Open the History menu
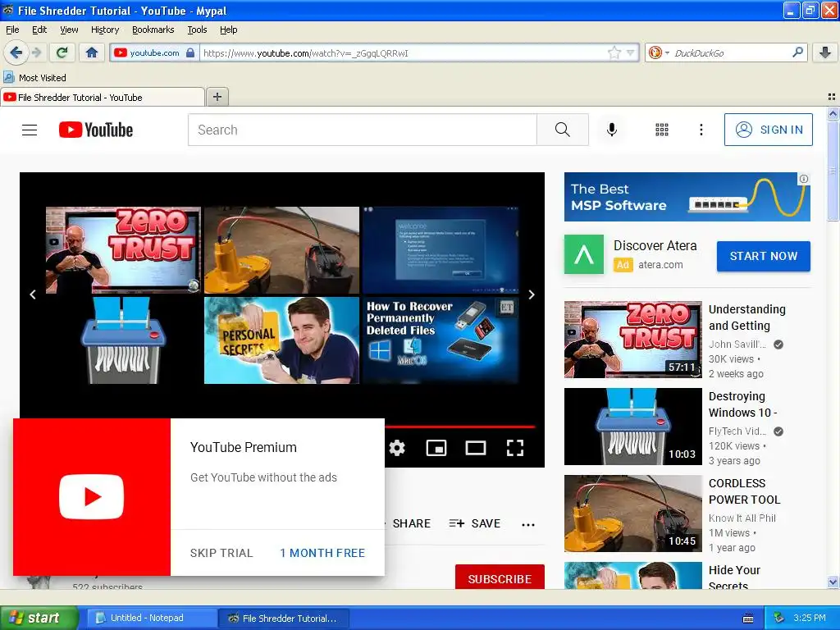The image size is (840, 630). pyautogui.click(x=104, y=30)
